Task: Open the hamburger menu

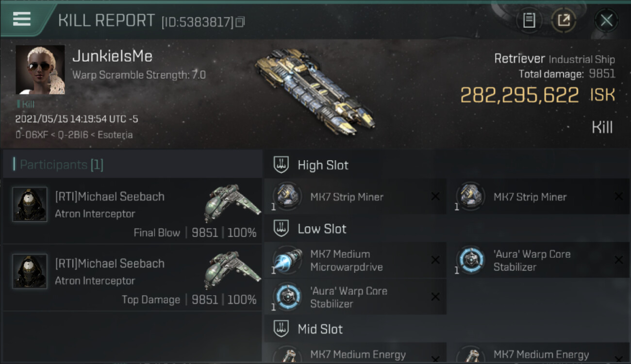Action: 22,19
